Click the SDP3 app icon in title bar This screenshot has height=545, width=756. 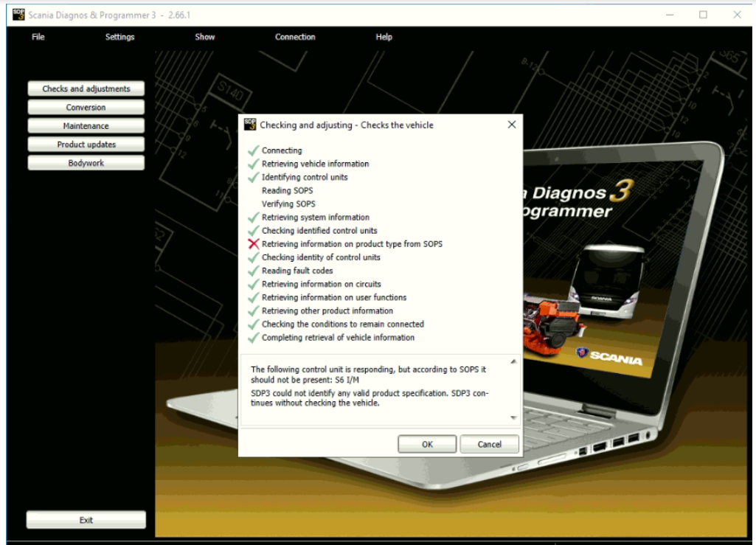[18, 15]
